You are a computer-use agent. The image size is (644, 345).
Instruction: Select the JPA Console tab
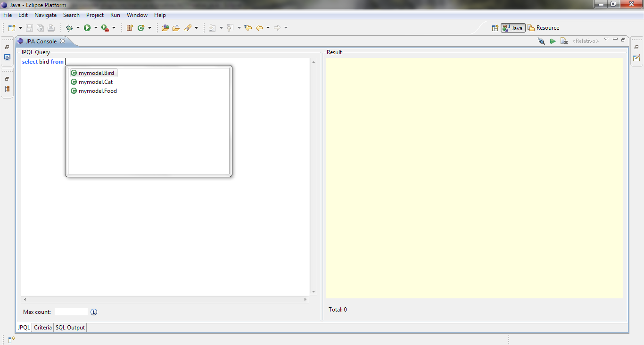click(41, 41)
